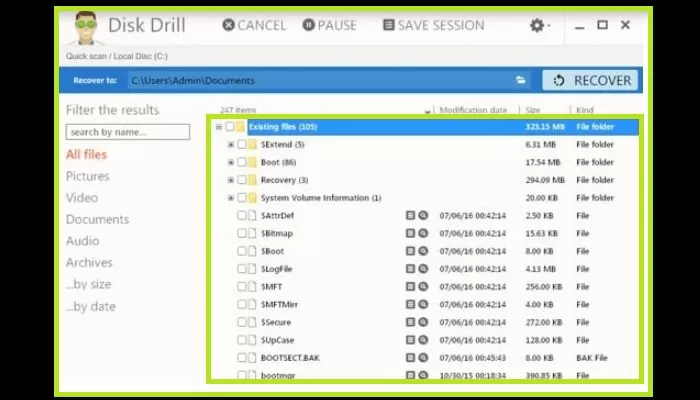This screenshot has width=700, height=400.
Task: Click SAVE SESSION
Action: (x=434, y=25)
